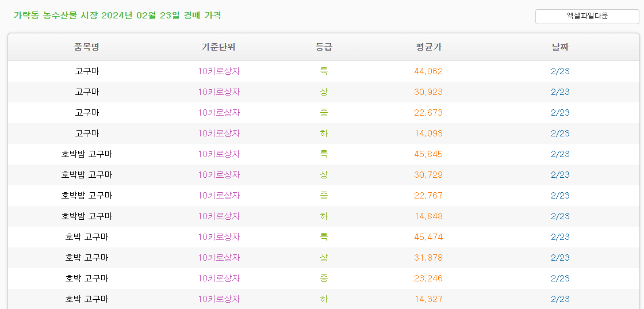Click grade 상 in the 31,878 row
This screenshot has width=644, height=309.
[x=324, y=258]
